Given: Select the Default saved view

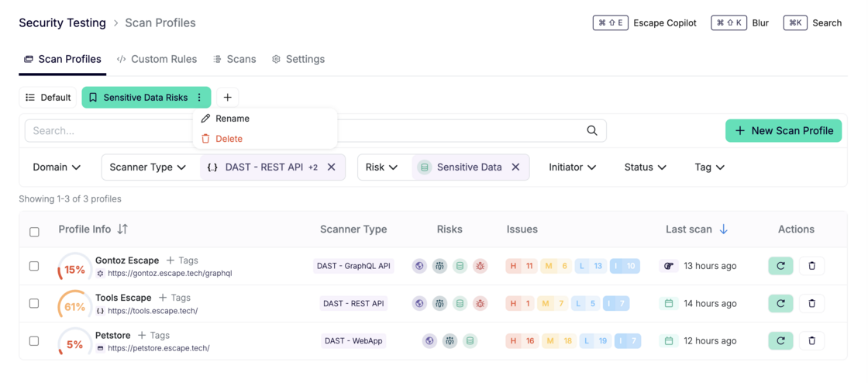Looking at the screenshot, I should tap(48, 98).
